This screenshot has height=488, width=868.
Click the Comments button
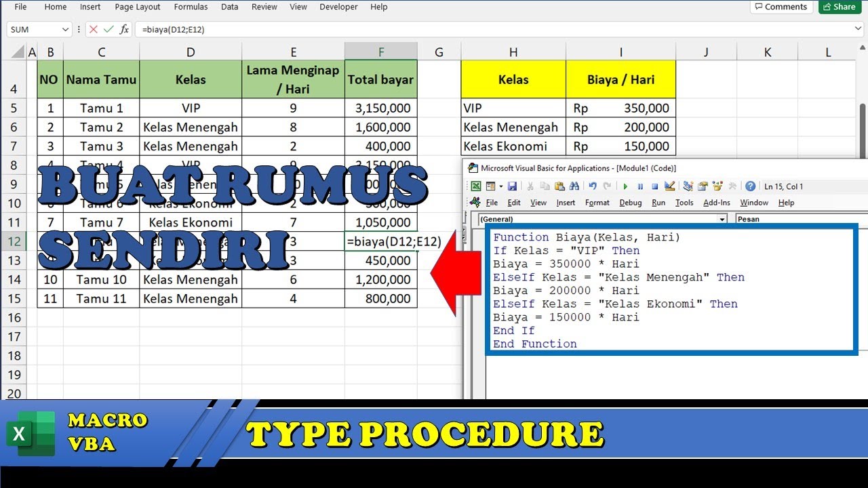click(781, 7)
